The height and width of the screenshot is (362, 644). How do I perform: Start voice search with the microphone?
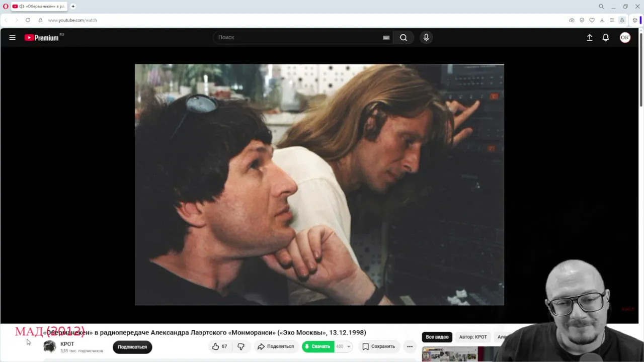pos(426,38)
